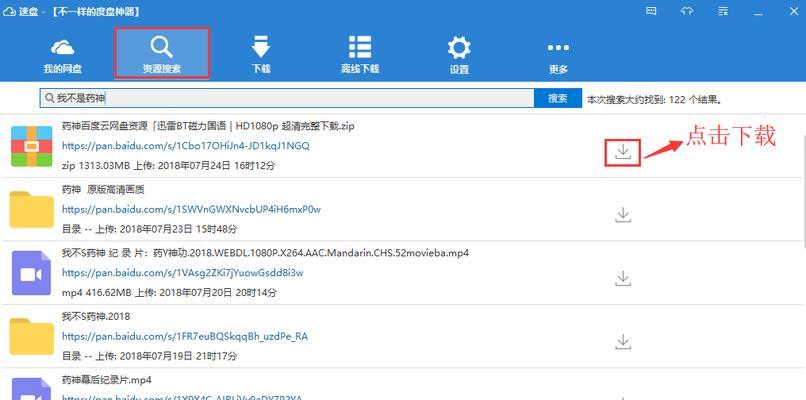Select the 52movieba.mp4 result title
The image size is (806, 400).
pos(265,253)
